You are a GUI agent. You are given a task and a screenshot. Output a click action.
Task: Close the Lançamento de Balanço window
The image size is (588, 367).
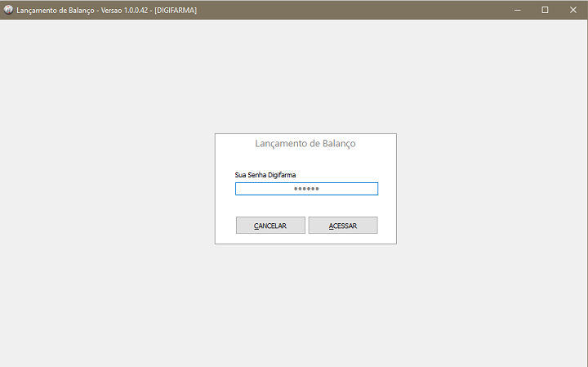[572, 10]
